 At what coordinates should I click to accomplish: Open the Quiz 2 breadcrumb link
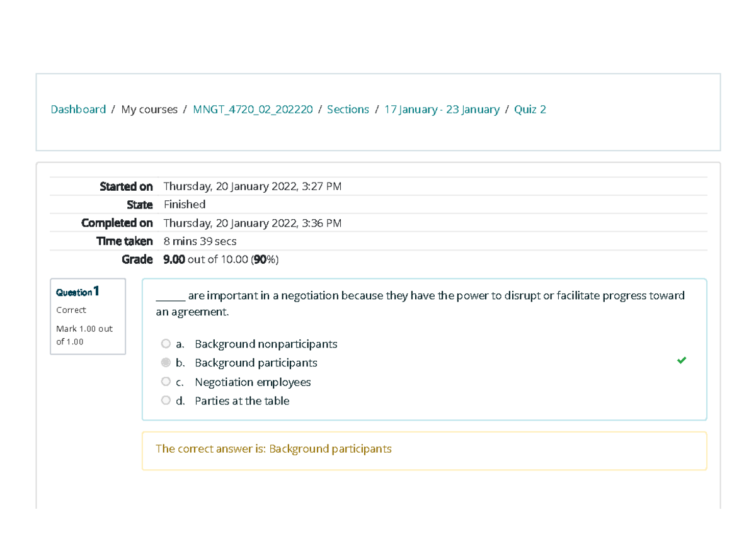pyautogui.click(x=530, y=109)
